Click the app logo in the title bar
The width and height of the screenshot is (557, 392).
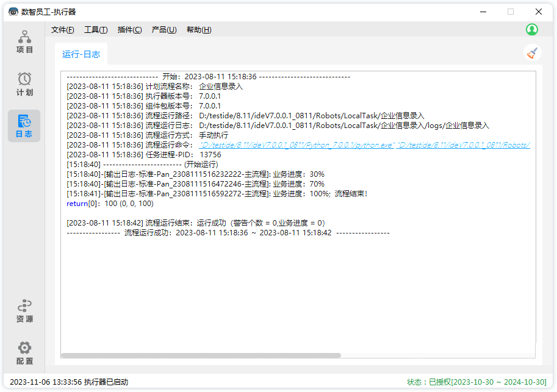pyautogui.click(x=13, y=12)
